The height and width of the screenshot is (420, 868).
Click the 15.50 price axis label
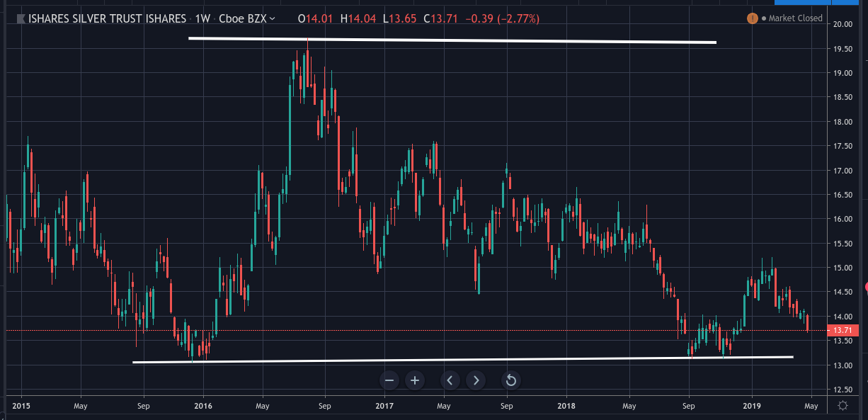843,244
